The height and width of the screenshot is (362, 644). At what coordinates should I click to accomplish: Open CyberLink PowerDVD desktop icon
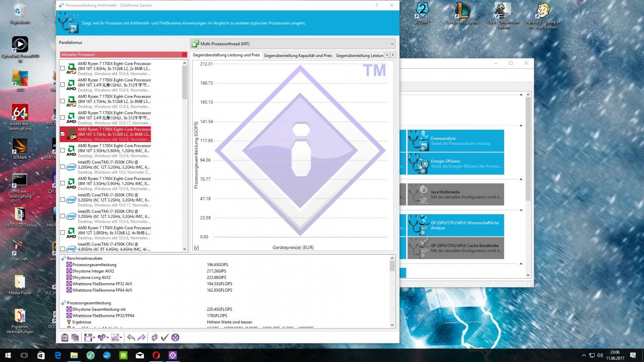click(20, 50)
